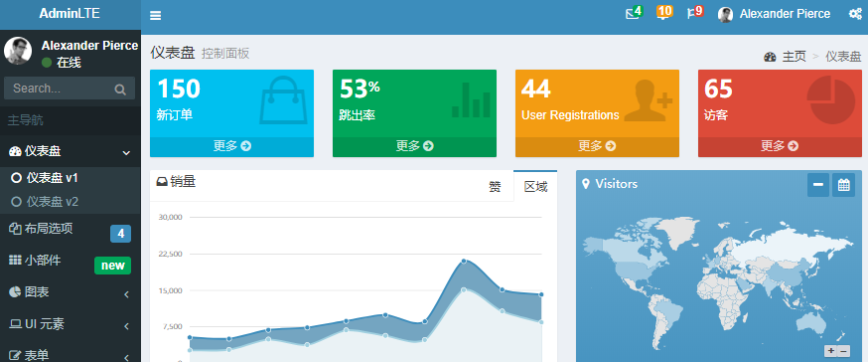
Task: Click the 在线 status text
Action: 69,63
